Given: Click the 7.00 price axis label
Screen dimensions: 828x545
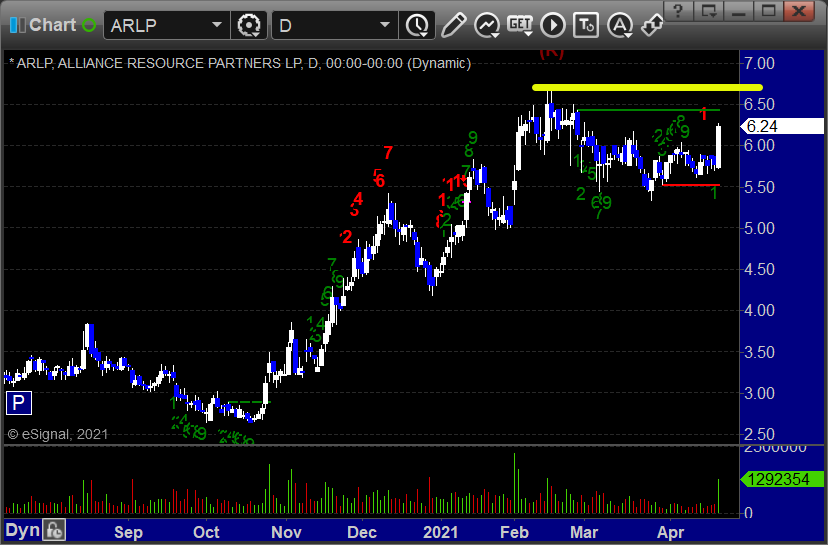Looking at the screenshot, I should [x=759, y=63].
